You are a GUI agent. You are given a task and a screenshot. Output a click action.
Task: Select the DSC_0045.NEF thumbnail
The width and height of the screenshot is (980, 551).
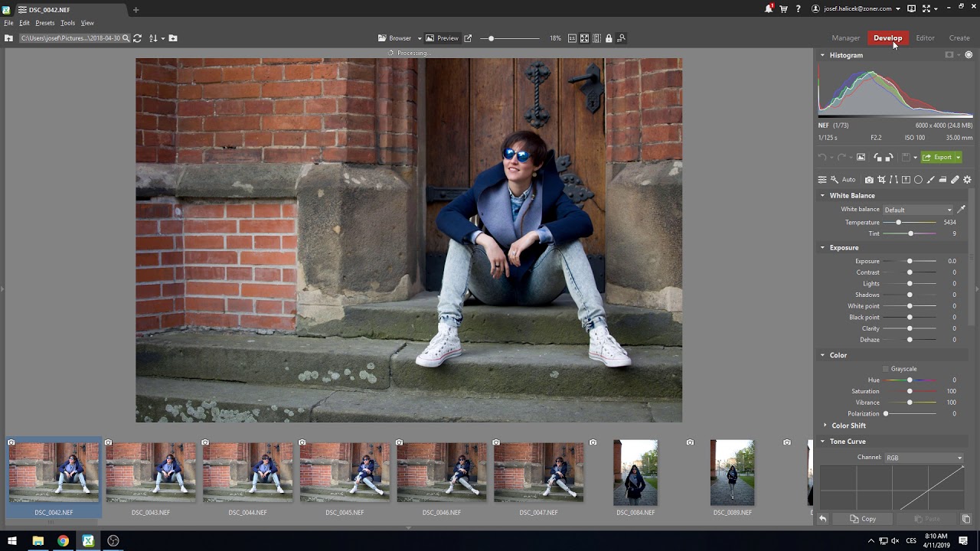click(344, 474)
